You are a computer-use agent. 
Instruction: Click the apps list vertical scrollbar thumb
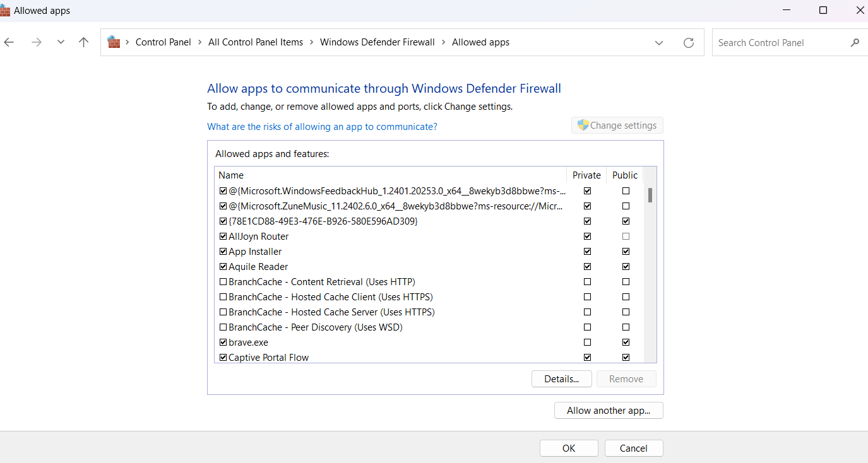click(x=650, y=195)
